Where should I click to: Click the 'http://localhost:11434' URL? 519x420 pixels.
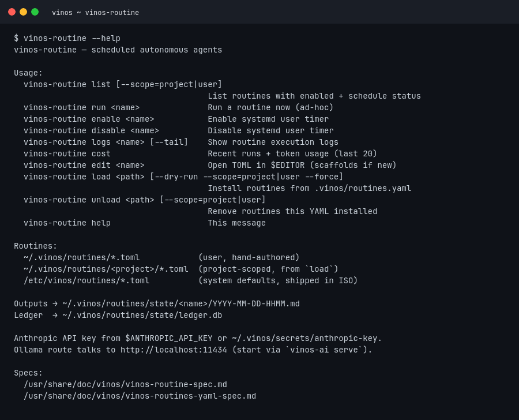(174, 350)
